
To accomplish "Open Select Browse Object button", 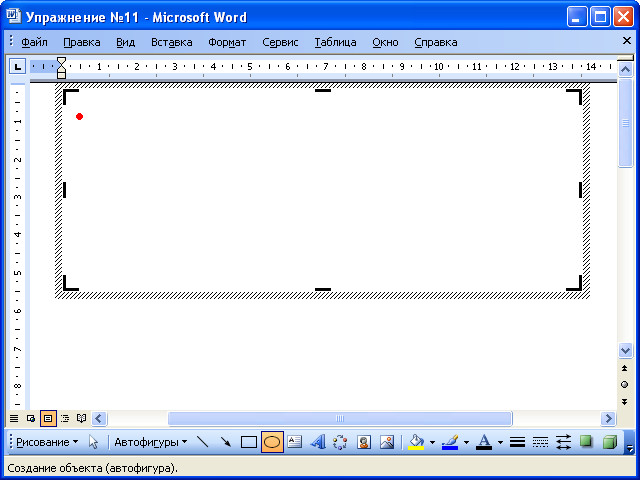I will (624, 384).
